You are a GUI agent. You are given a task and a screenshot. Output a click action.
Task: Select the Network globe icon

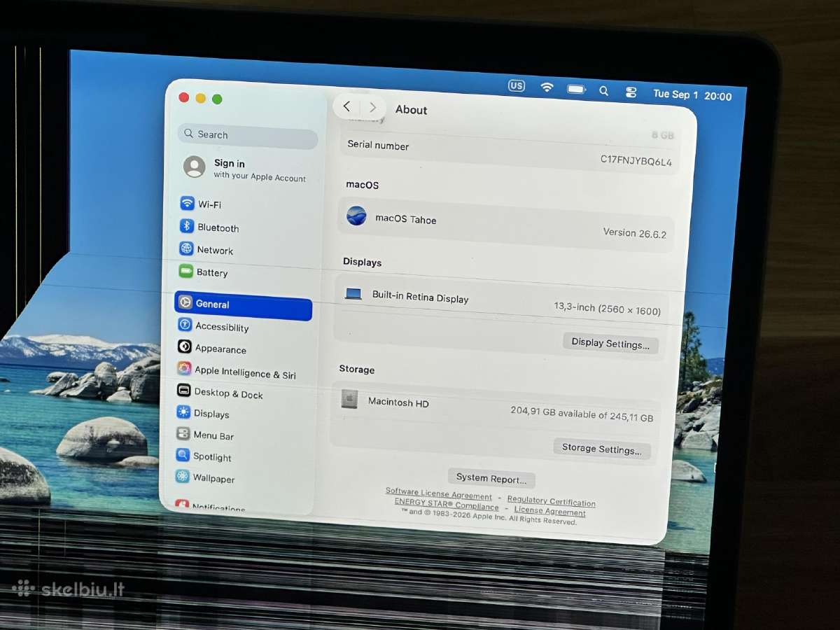[x=186, y=248]
